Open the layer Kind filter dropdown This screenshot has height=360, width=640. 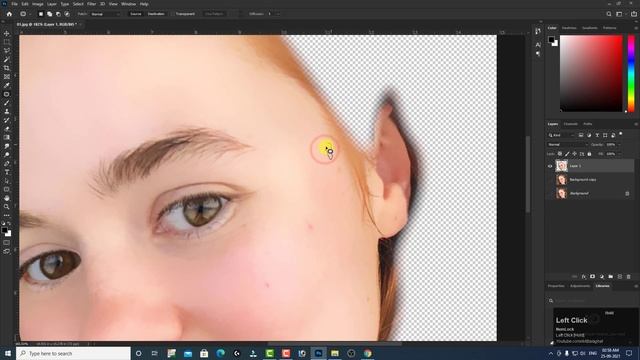click(561, 135)
